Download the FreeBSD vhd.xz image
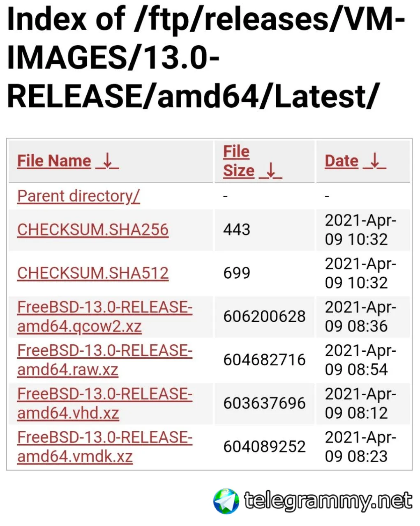This screenshot has width=420, height=526. (x=104, y=404)
